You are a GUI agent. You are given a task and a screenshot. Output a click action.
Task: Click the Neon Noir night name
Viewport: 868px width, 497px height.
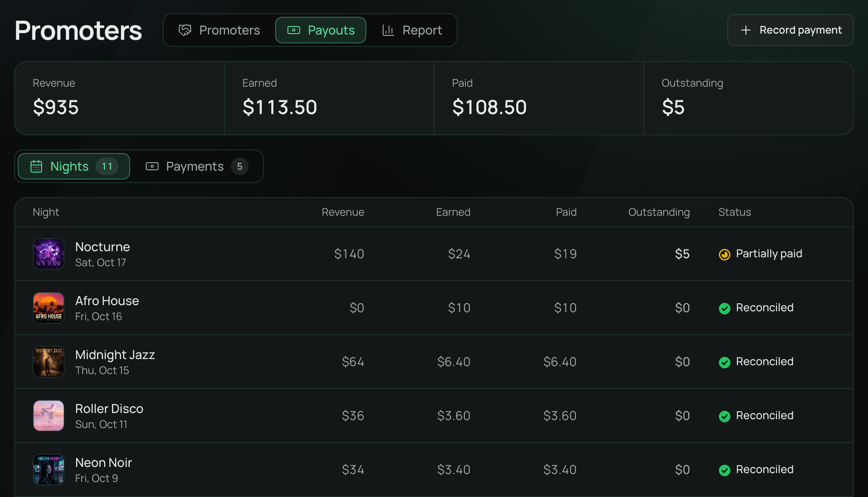[104, 463]
